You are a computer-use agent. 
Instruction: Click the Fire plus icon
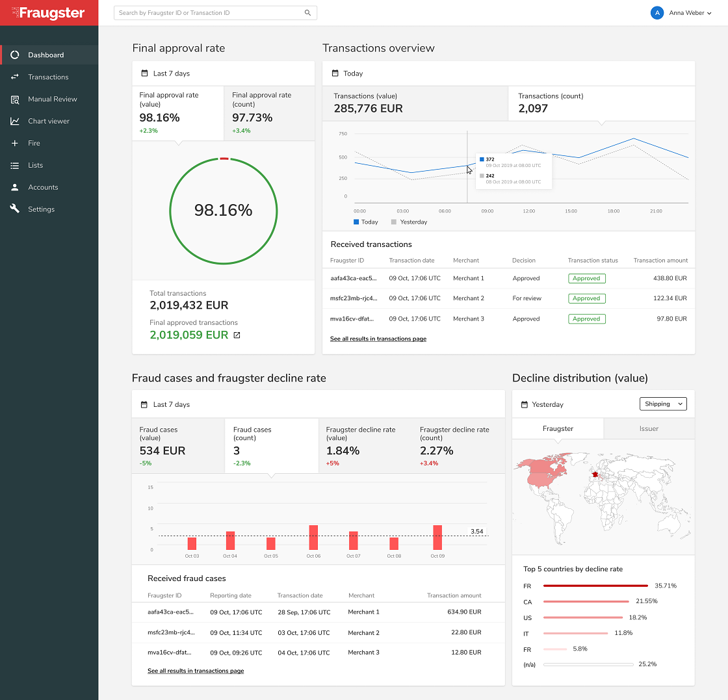15,144
